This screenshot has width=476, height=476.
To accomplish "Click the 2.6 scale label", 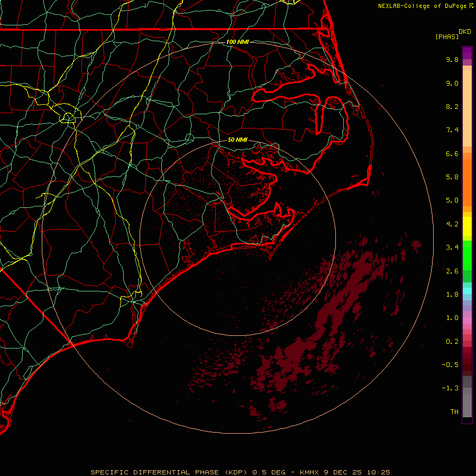I will point(452,271).
